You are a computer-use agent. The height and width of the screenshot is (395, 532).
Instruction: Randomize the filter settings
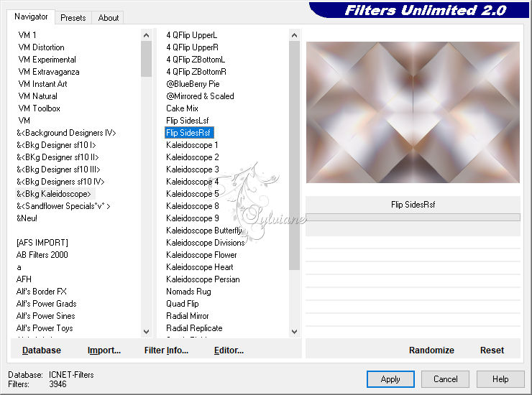[x=431, y=350]
